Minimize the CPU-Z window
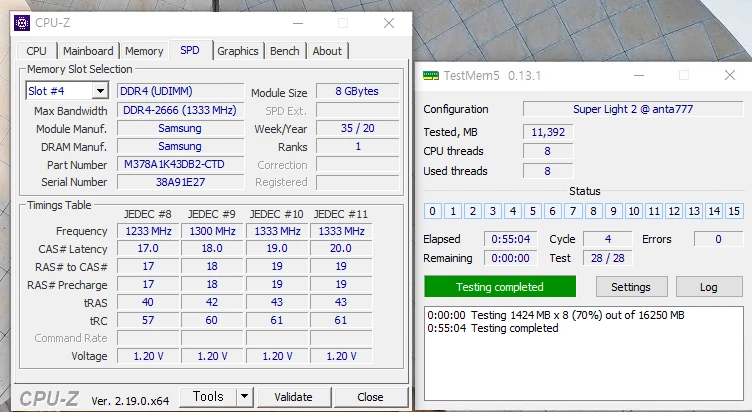Viewport: 752px width, 412px height. tap(298, 23)
